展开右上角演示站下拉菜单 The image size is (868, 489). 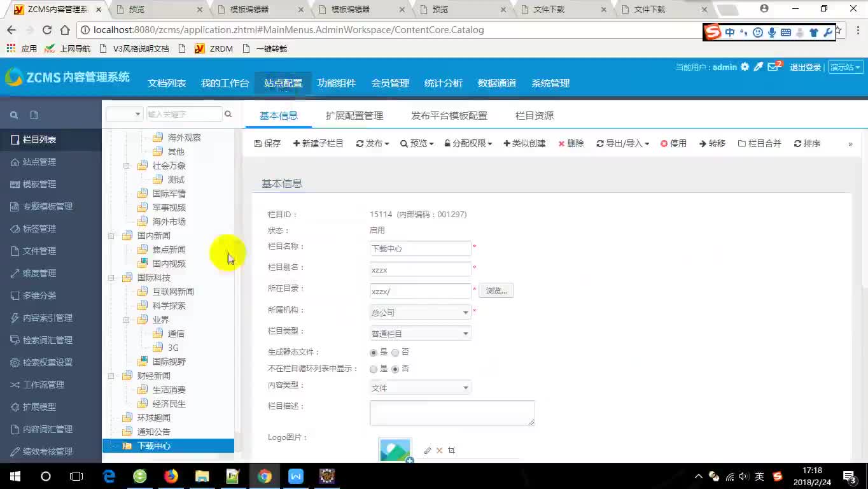coord(846,85)
